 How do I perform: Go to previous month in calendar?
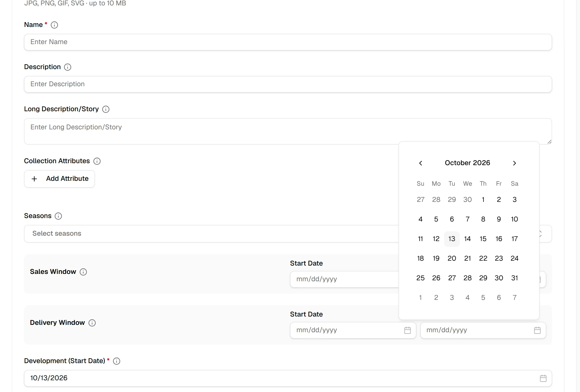[421, 163]
